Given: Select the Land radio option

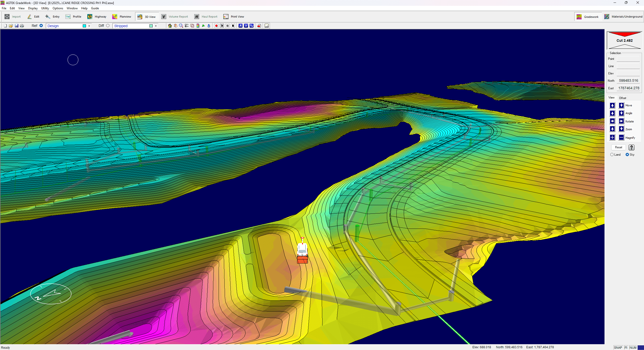Looking at the screenshot, I should tap(612, 155).
